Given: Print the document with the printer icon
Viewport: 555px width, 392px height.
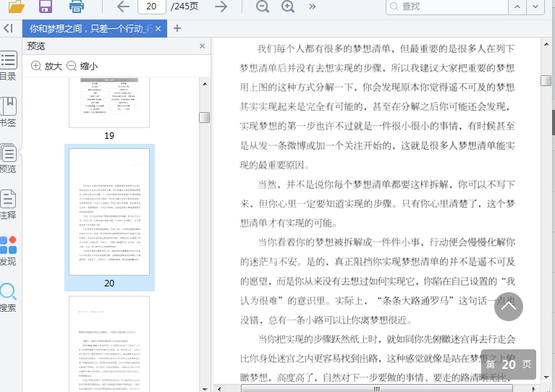Looking at the screenshot, I should (76, 6).
